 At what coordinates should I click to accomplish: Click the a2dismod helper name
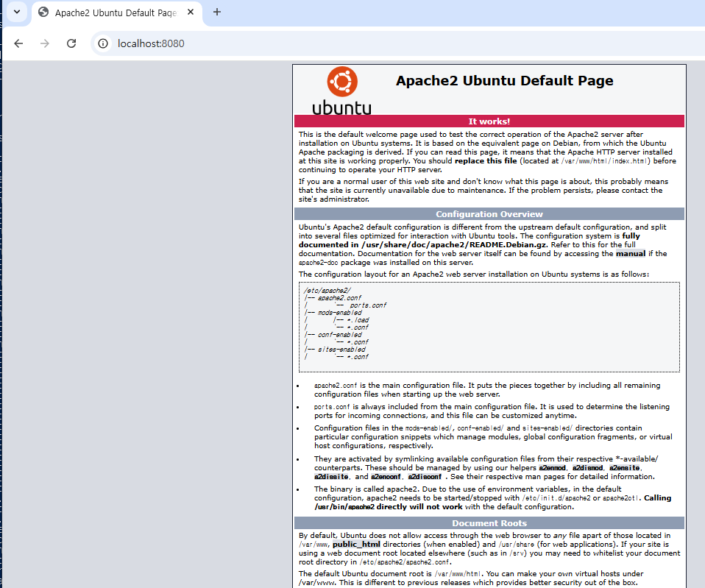(x=587, y=468)
